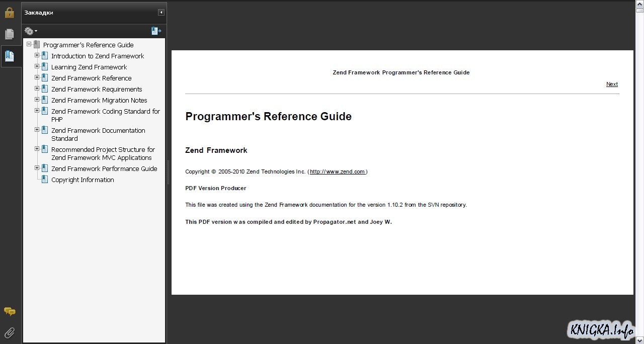The height and width of the screenshot is (344, 644).
Task: Click the Закладки panel title
Action: 39,13
